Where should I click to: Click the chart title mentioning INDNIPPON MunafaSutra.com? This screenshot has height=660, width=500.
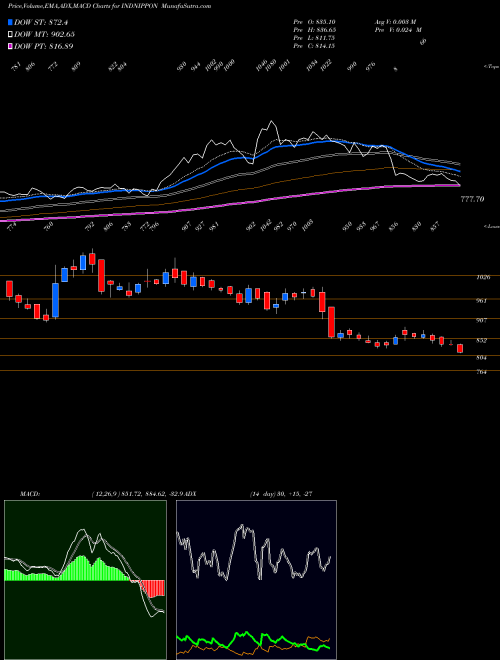[109, 6]
